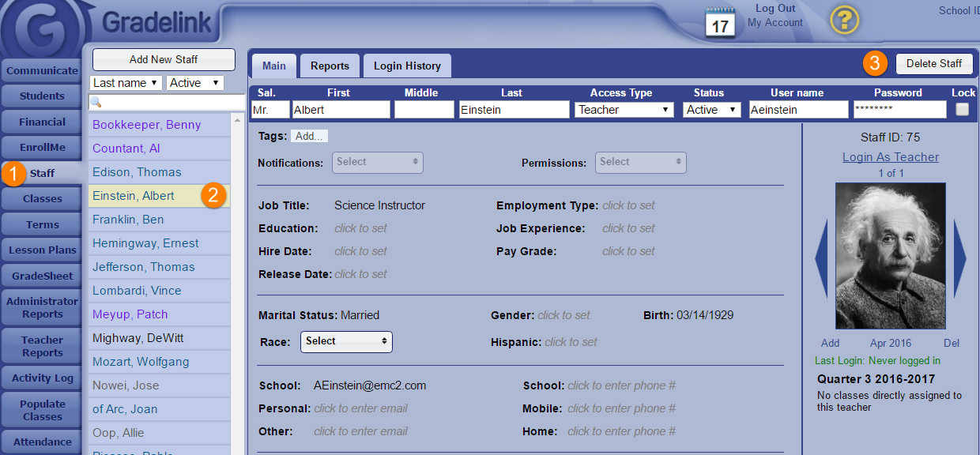Image resolution: width=980 pixels, height=455 pixels.
Task: Click the search magnifier icon in staff list
Action: point(96,102)
